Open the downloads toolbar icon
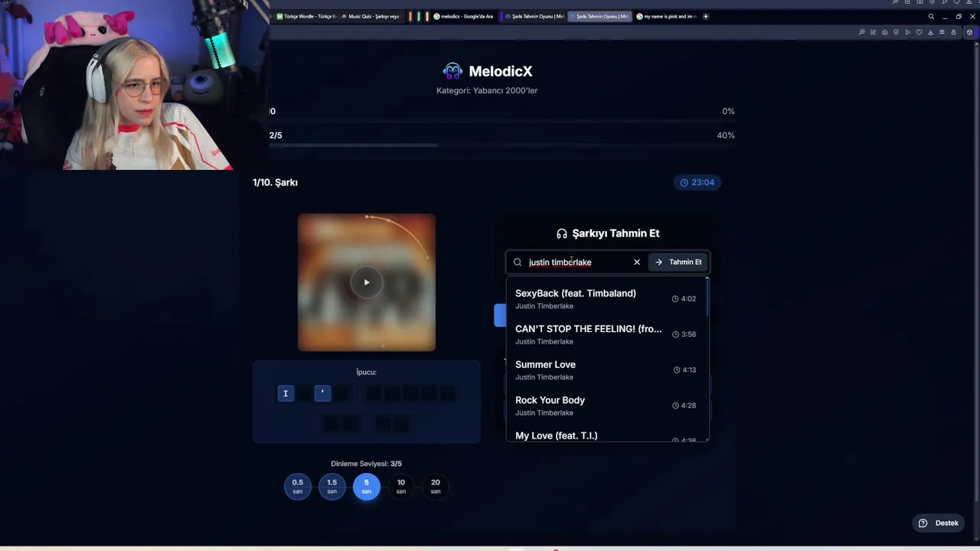This screenshot has height=551, width=980. (x=930, y=32)
